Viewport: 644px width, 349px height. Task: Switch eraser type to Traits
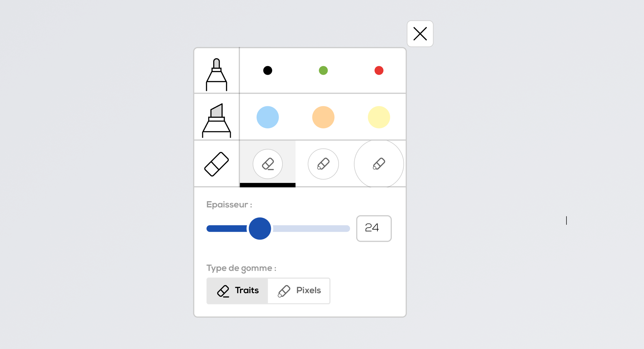tap(237, 291)
